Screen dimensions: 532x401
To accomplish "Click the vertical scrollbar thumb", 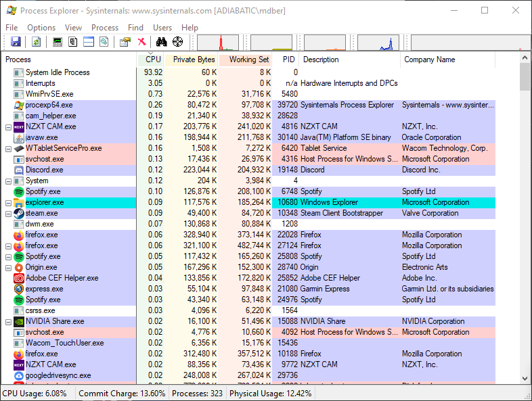I will pyautogui.click(x=525, y=76).
